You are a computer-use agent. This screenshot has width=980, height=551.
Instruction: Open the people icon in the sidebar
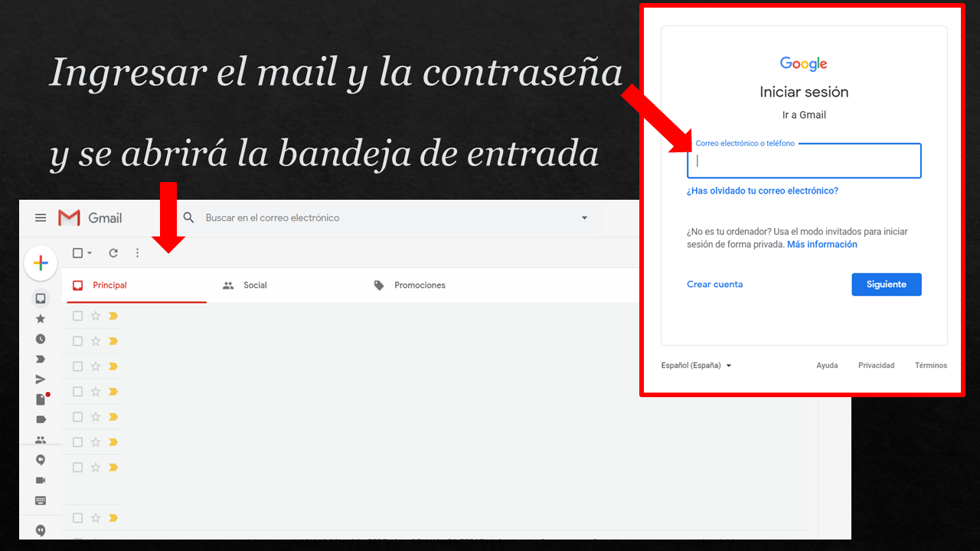point(41,440)
